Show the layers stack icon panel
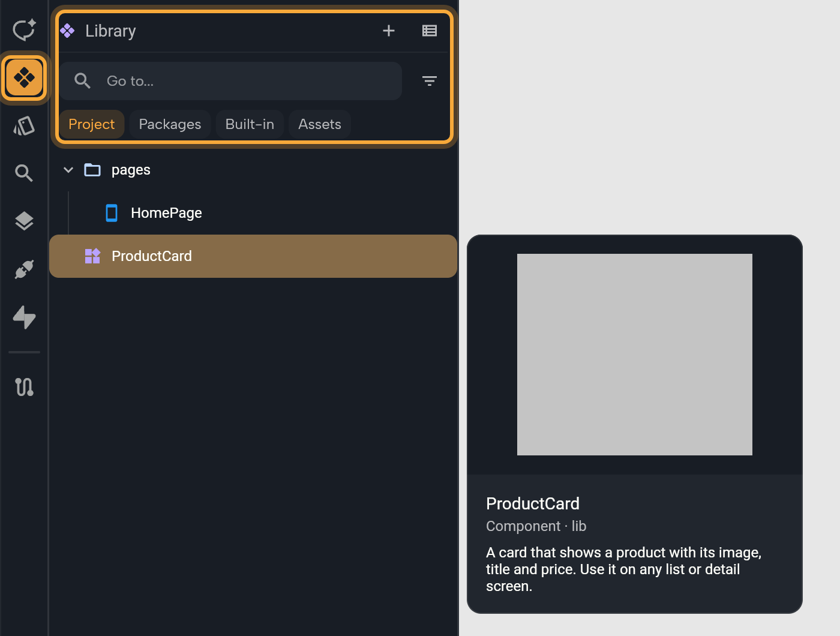Image resolution: width=840 pixels, height=636 pixels. [x=24, y=221]
